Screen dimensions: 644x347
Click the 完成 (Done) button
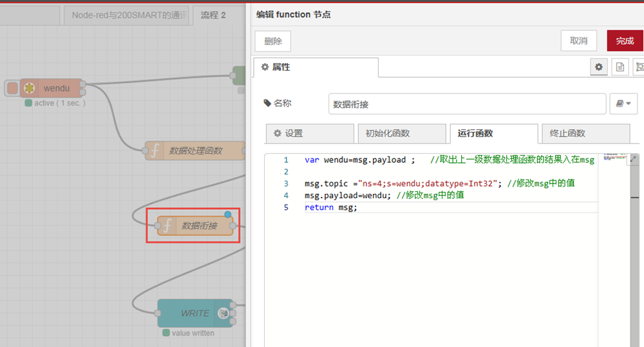(x=625, y=41)
